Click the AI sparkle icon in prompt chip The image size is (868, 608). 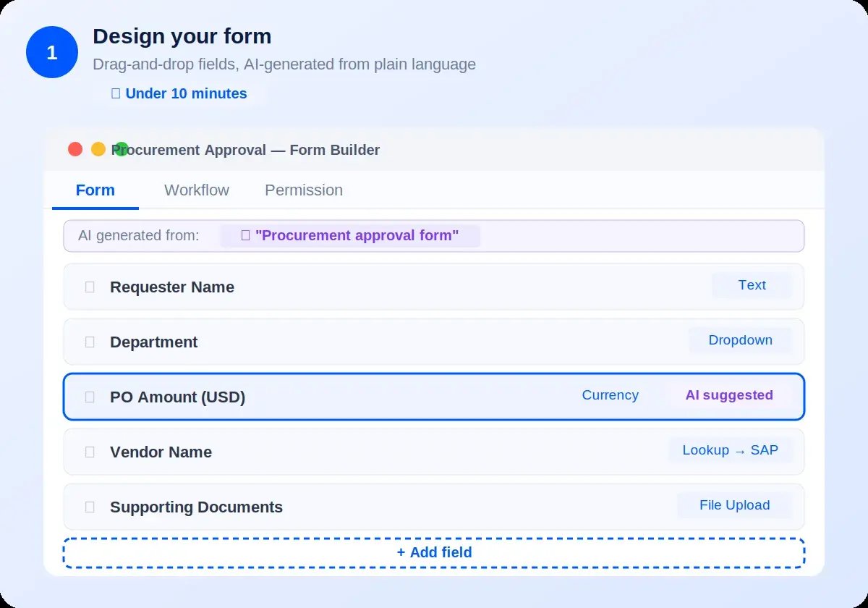[x=245, y=236]
